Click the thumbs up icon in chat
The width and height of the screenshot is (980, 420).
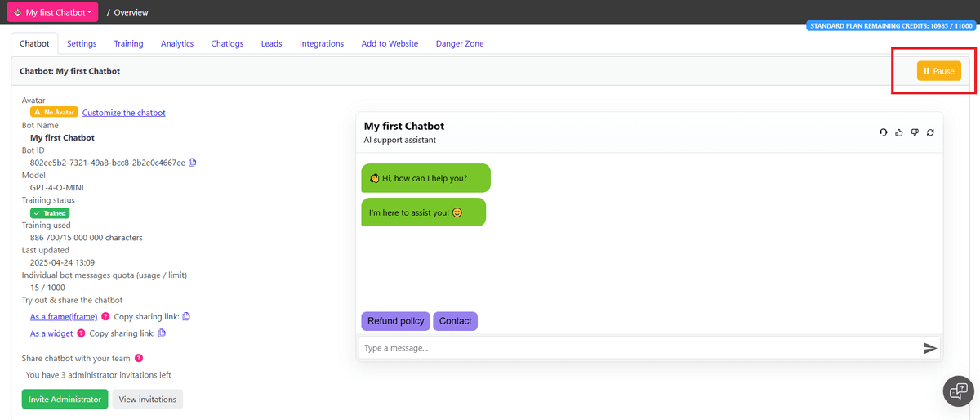(x=899, y=132)
